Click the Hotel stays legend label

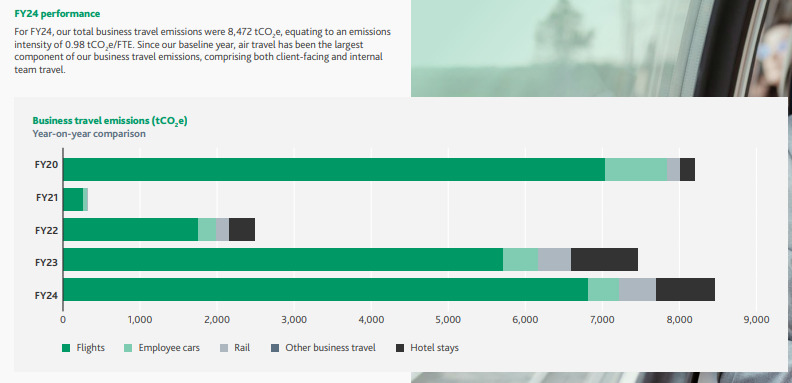click(x=434, y=348)
